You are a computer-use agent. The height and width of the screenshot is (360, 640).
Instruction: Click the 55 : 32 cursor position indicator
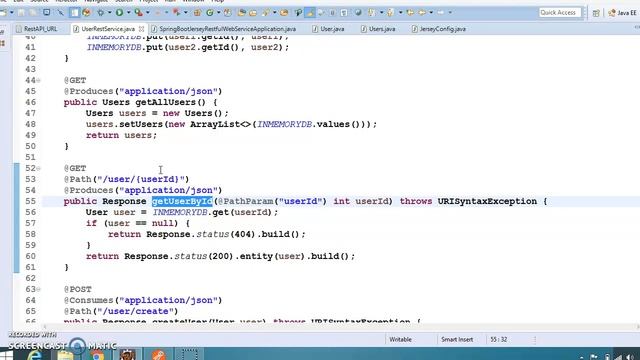coord(498,340)
